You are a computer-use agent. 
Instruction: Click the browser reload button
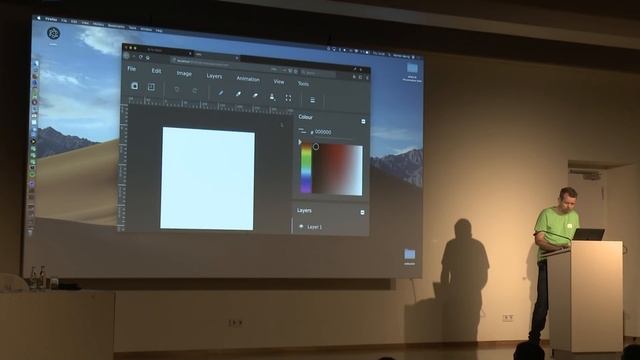tap(141, 57)
